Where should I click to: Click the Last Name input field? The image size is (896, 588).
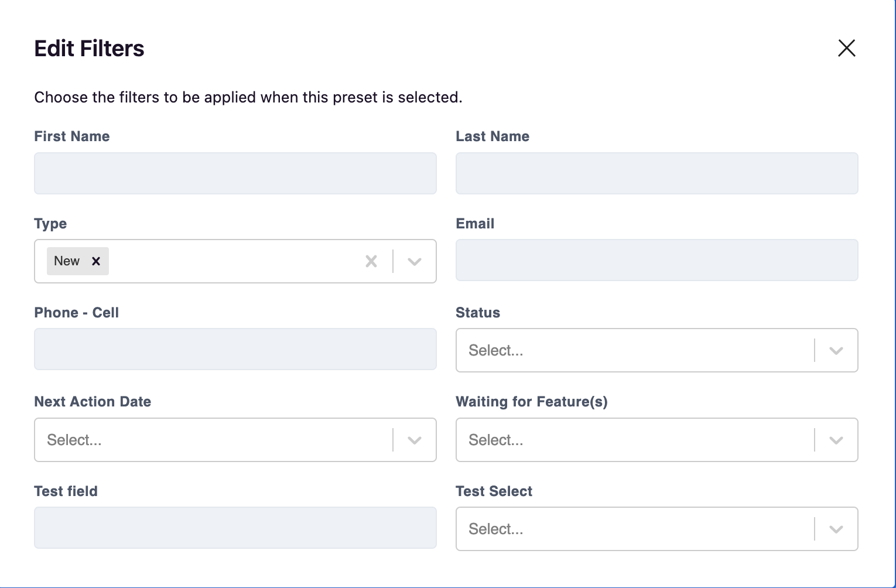click(656, 173)
